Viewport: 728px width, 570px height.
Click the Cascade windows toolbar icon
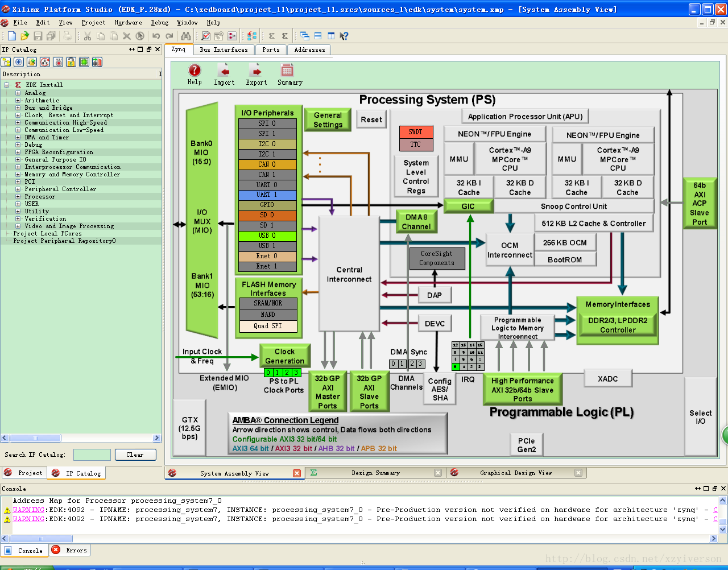(x=305, y=36)
